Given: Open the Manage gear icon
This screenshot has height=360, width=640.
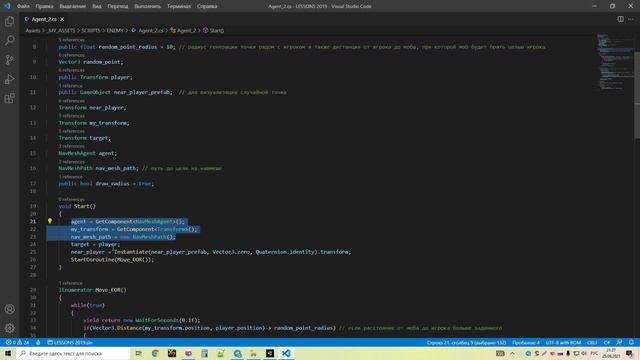Looking at the screenshot, I should [x=9, y=328].
